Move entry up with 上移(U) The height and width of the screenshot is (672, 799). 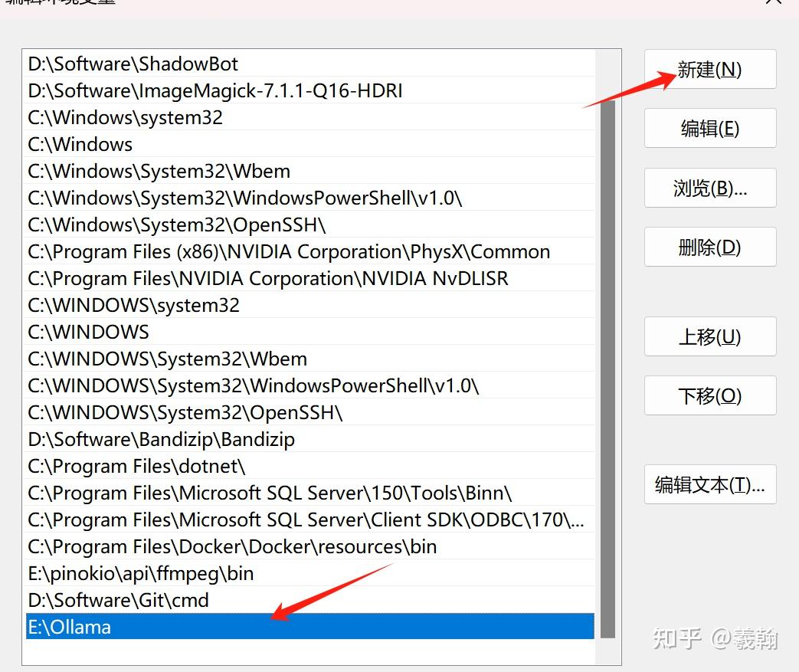[710, 336]
